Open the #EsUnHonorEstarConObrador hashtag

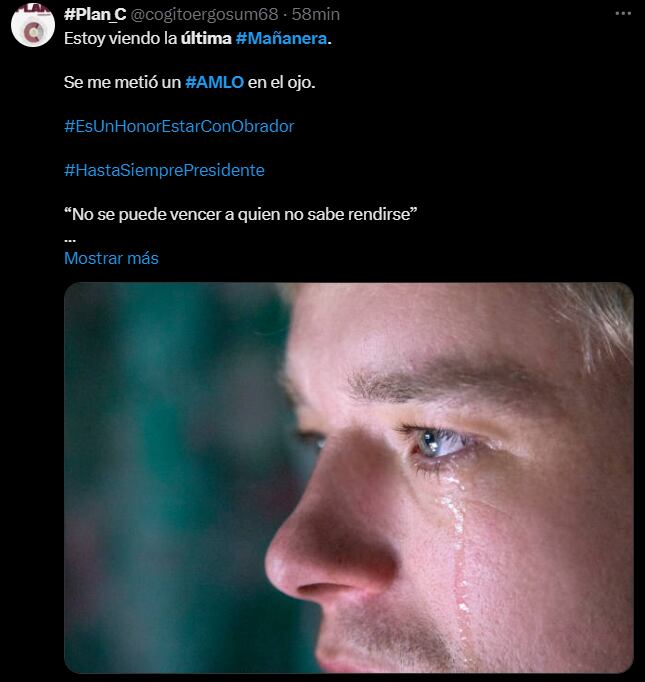click(x=179, y=126)
